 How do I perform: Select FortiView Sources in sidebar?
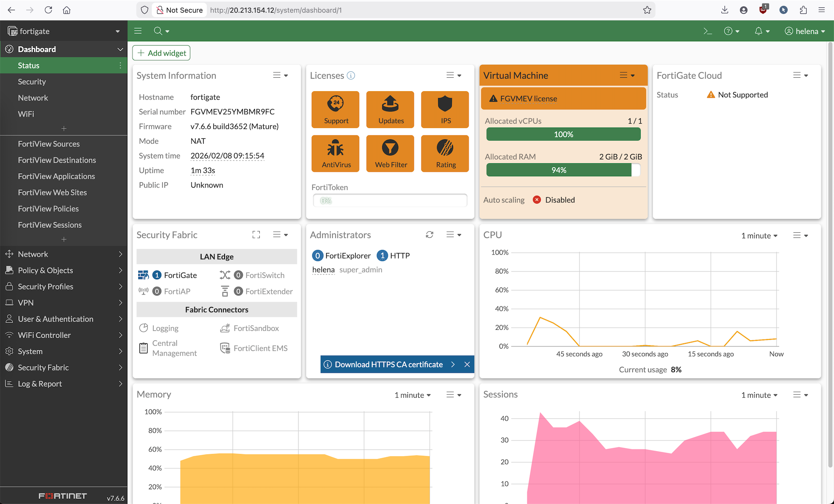(49, 144)
